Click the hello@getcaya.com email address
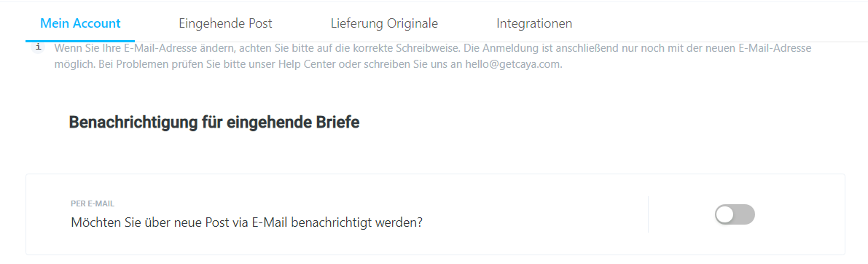 tap(515, 64)
